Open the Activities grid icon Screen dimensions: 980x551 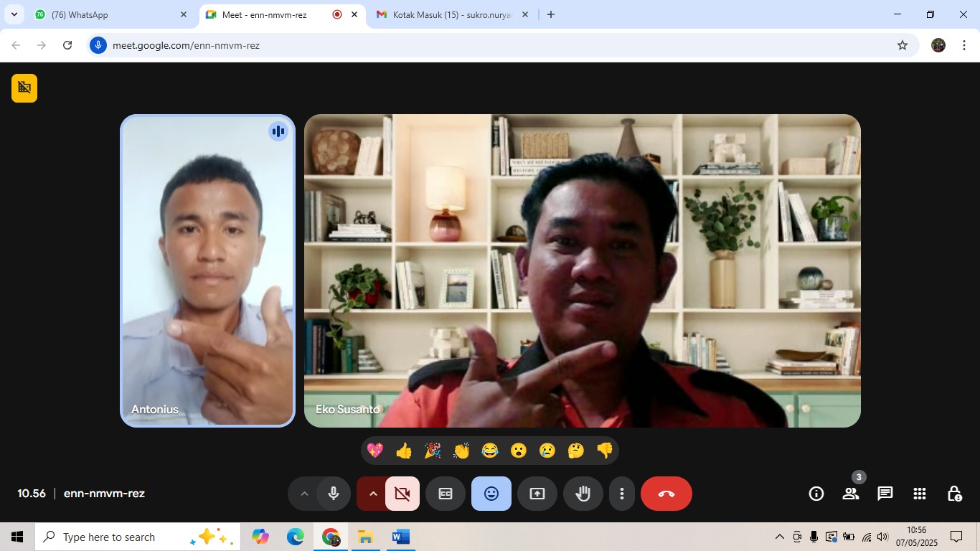tap(920, 494)
